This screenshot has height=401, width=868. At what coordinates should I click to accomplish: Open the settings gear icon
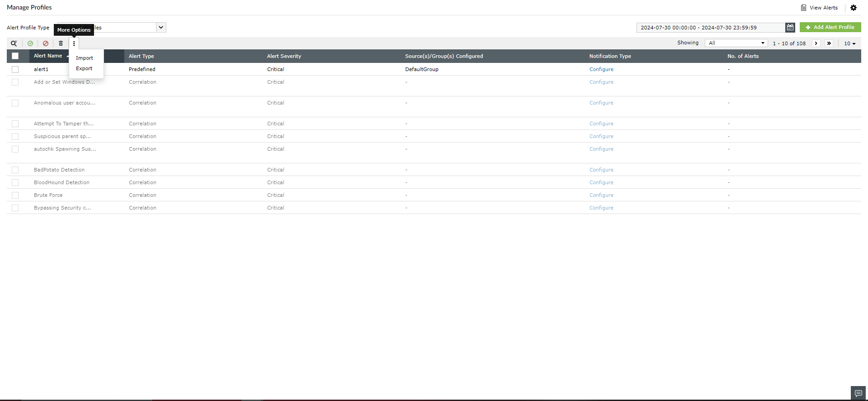(854, 8)
